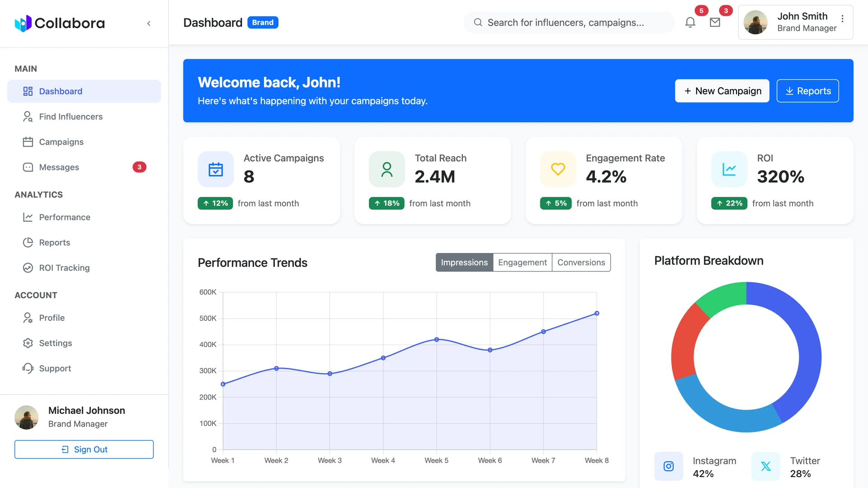
Task: Click the 320% ROI value
Action: click(x=781, y=177)
